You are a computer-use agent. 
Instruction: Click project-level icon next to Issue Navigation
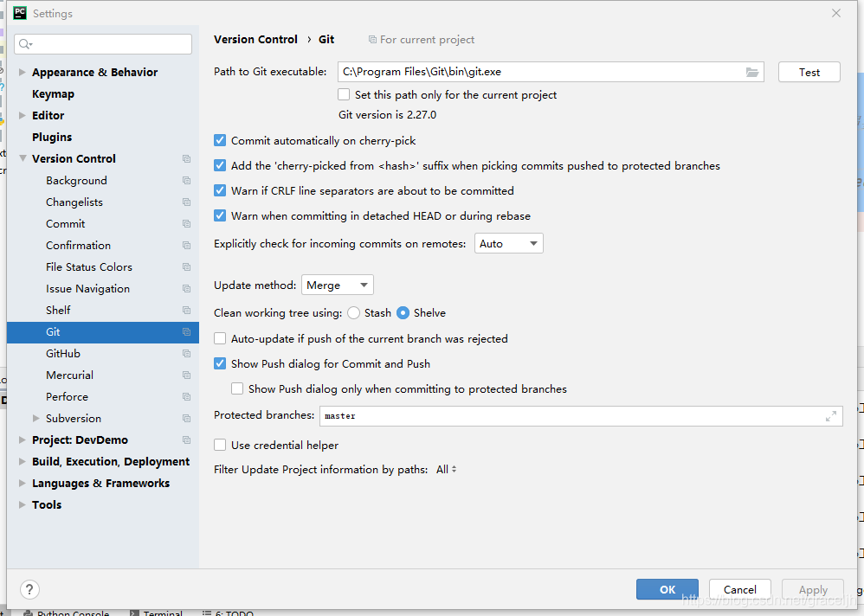coord(187,288)
